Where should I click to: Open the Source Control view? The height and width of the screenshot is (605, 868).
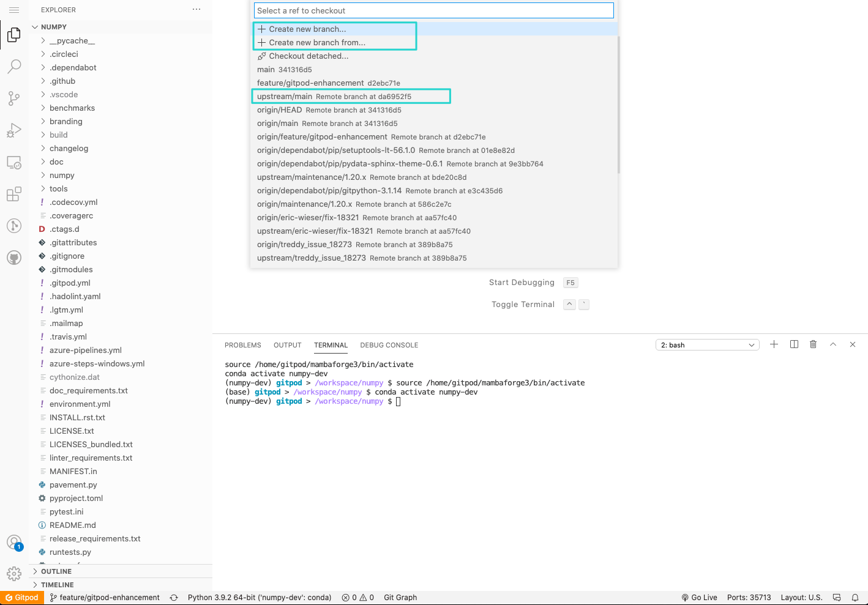(x=14, y=98)
